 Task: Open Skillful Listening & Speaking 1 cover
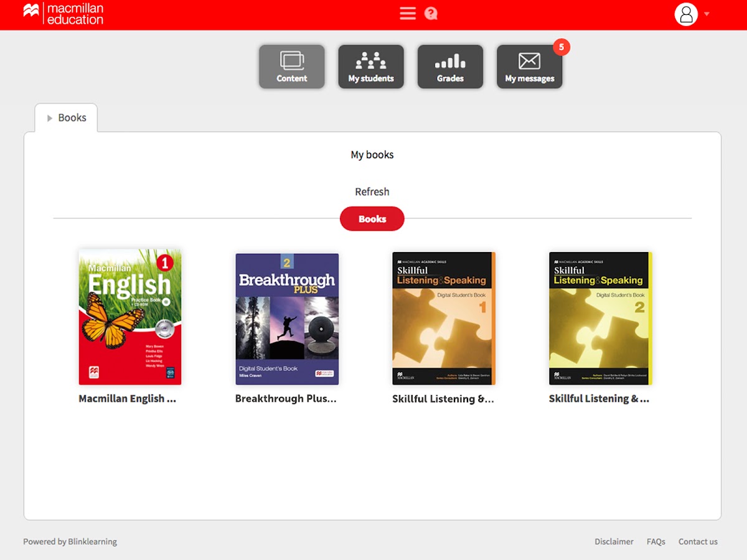click(443, 318)
